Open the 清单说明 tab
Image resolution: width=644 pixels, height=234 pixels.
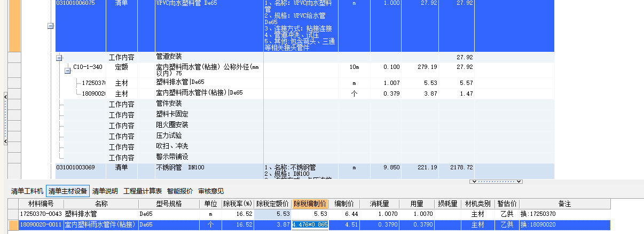105,191
